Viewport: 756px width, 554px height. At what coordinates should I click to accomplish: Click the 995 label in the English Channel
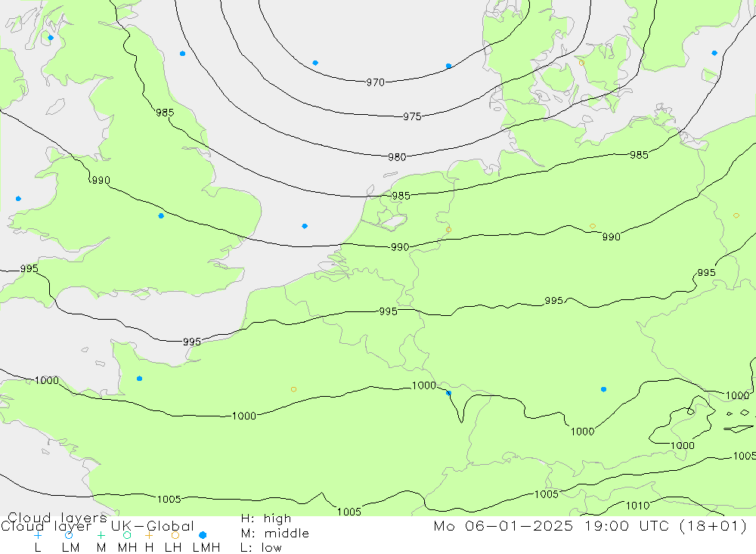click(x=192, y=342)
